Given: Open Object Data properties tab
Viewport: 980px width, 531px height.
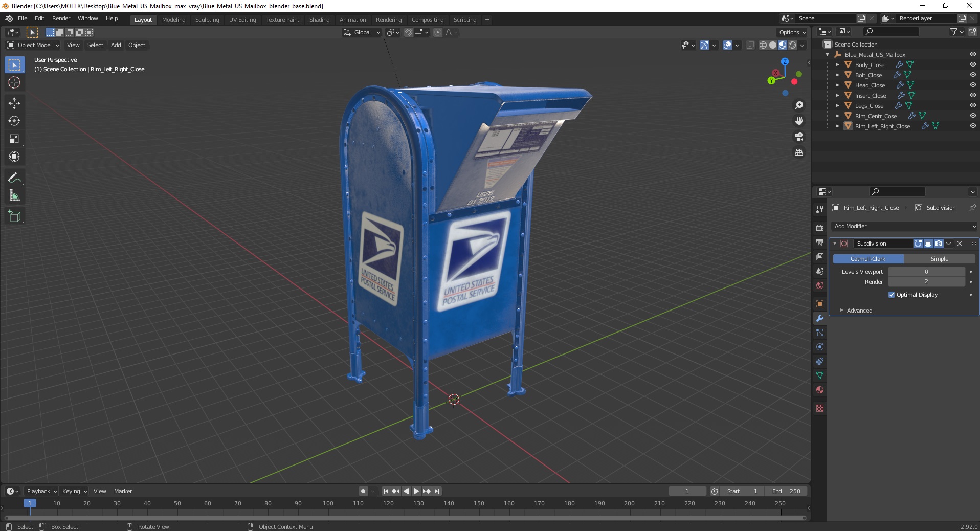Looking at the screenshot, I should [820, 375].
